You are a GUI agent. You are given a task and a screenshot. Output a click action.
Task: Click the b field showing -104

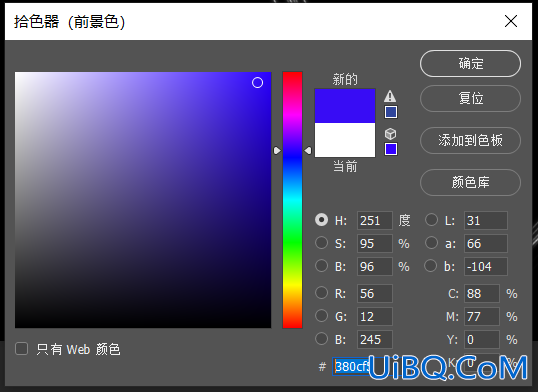click(486, 266)
